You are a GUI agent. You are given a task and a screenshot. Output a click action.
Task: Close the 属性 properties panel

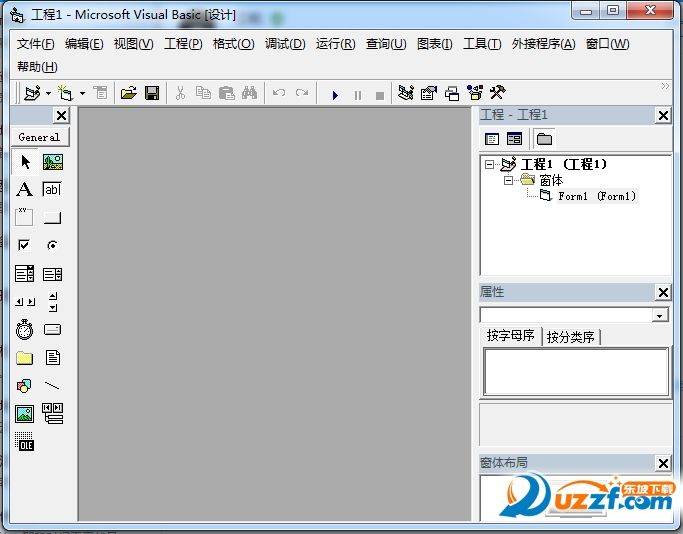tap(663, 292)
